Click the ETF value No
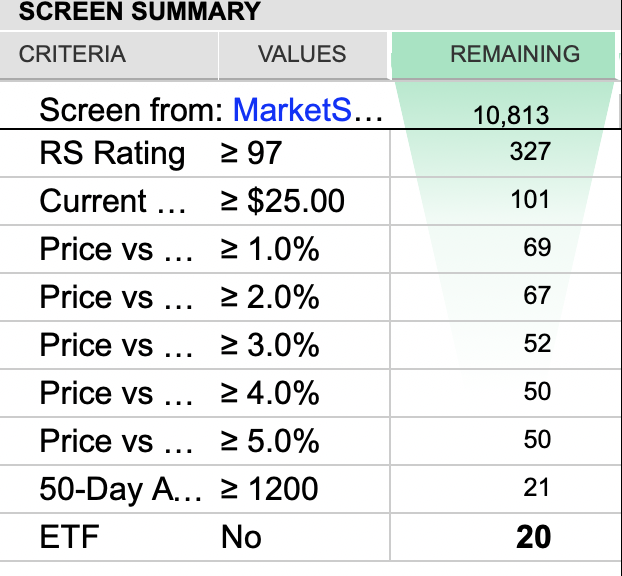622x576 pixels. click(241, 537)
